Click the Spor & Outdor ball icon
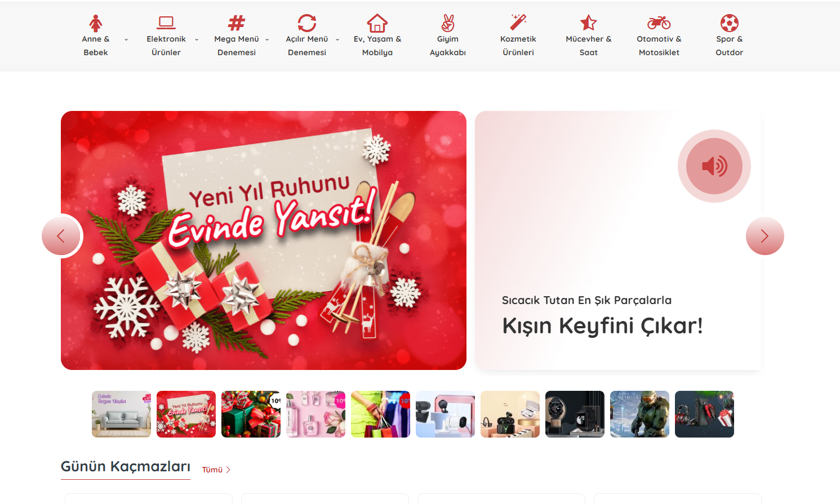This screenshot has width=840, height=504. coord(730,23)
